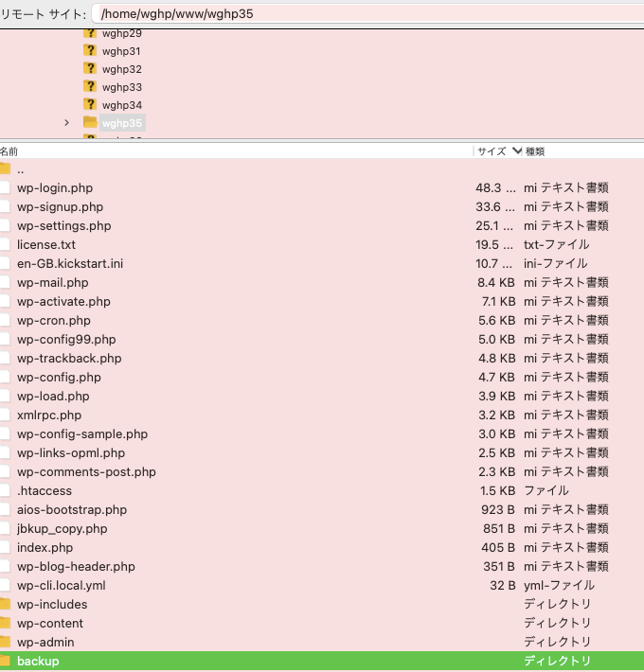
Task: Select the wp-includes directory
Action: click(x=52, y=604)
